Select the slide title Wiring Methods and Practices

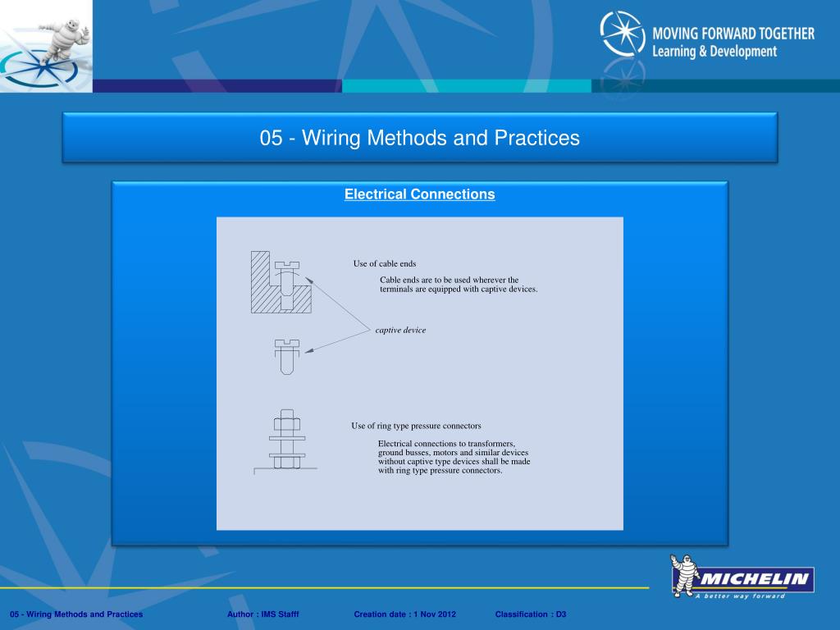click(x=419, y=138)
